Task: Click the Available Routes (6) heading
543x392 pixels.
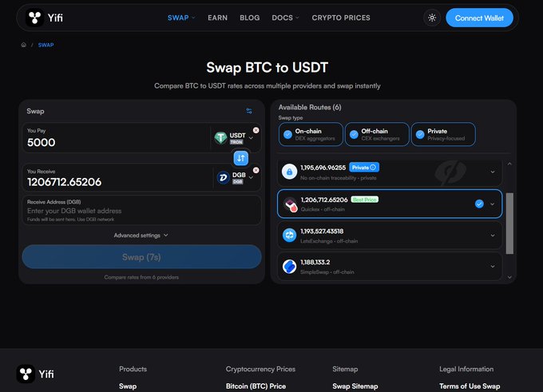Action: coord(310,107)
